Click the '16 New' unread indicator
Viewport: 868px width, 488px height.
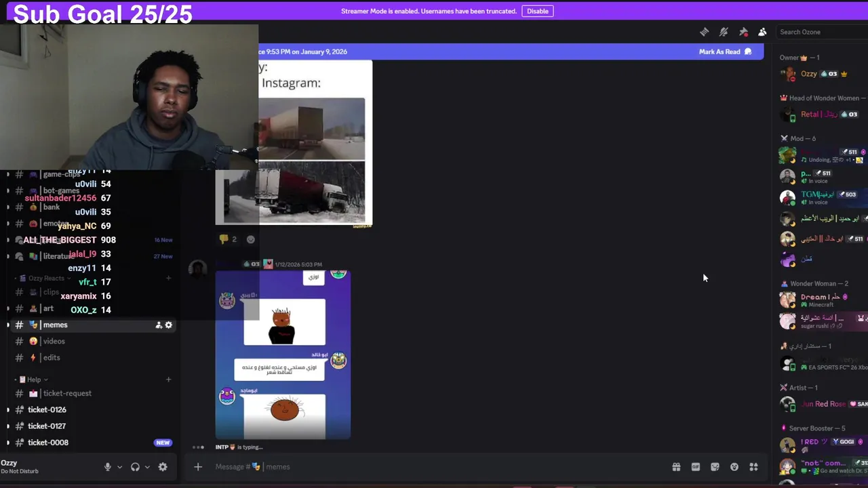click(163, 240)
